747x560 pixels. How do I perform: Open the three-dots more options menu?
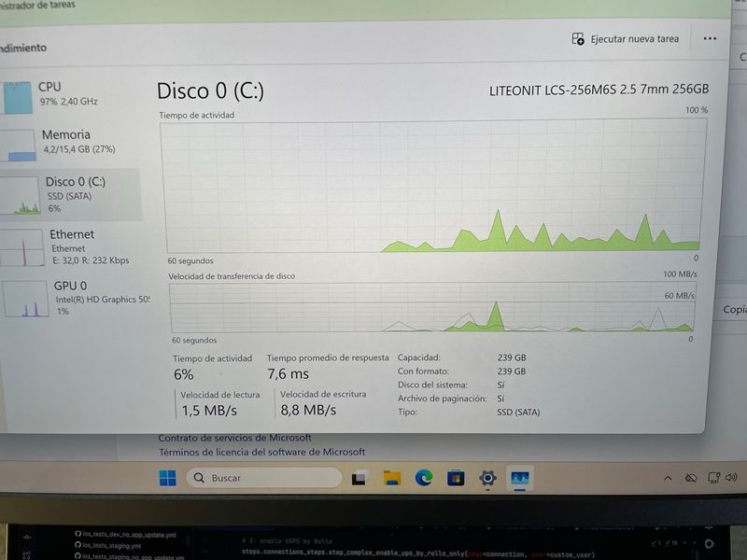coord(710,38)
